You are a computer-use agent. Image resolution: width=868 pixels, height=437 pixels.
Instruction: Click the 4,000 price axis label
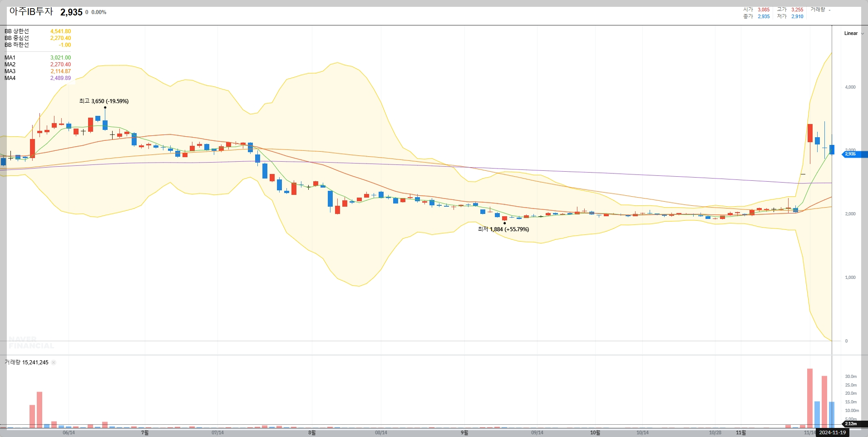(x=850, y=87)
